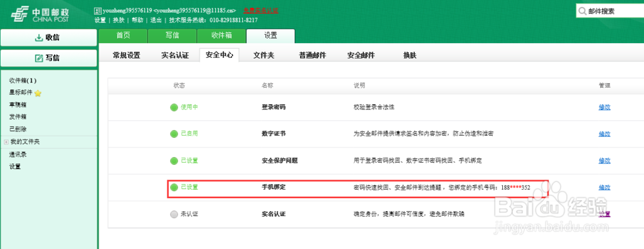Open 已删除 folder in sidebar
The height and width of the screenshot is (249, 644).
pyautogui.click(x=17, y=129)
